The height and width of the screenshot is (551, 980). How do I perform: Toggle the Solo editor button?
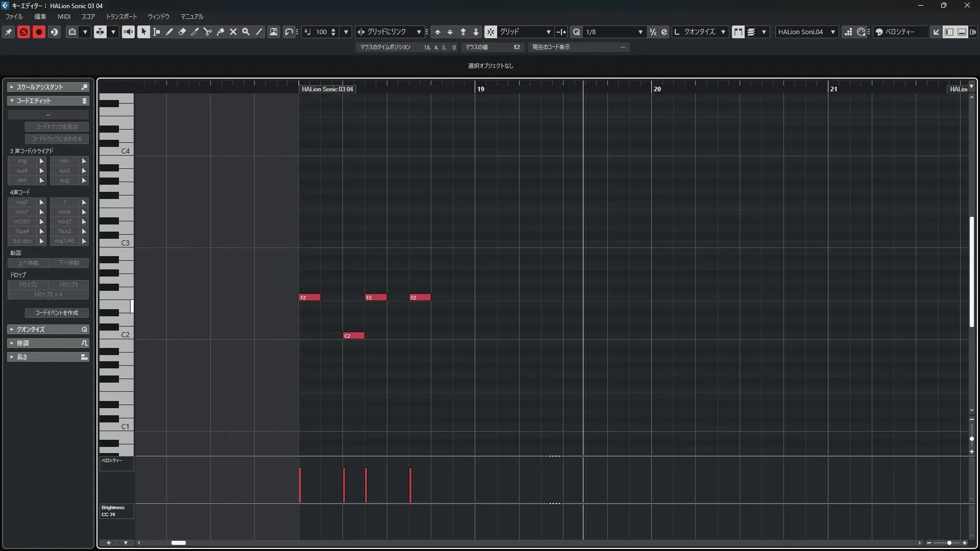point(23,32)
